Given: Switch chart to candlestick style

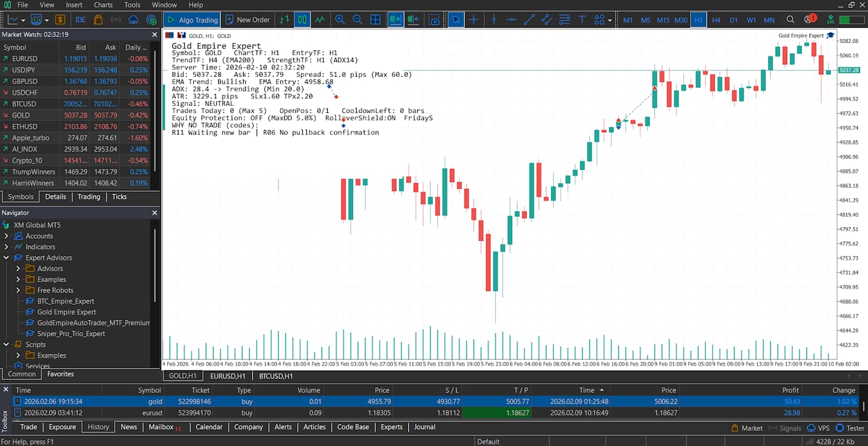Looking at the screenshot, I should point(302,19).
